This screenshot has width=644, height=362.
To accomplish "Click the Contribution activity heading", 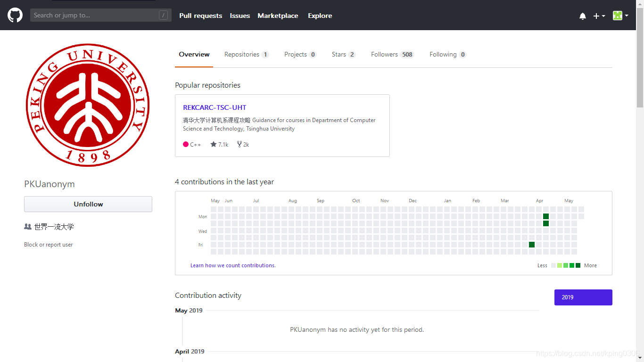I will [x=208, y=295].
